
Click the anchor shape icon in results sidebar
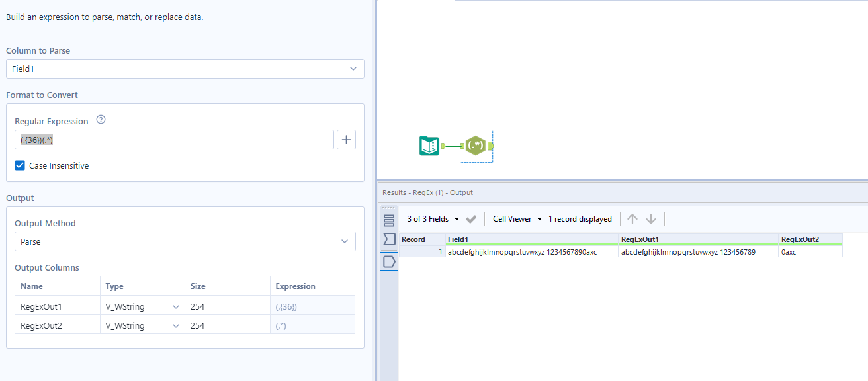(389, 261)
